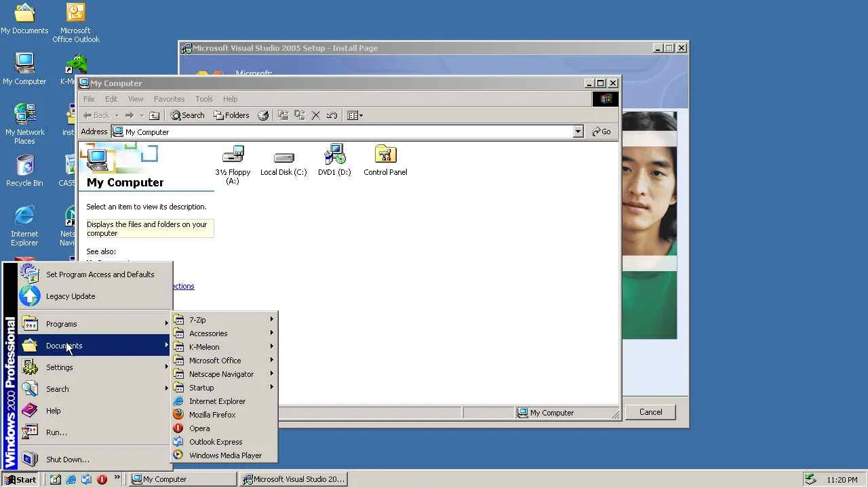
Task: Expand the 7-Zip program group
Action: pos(224,320)
